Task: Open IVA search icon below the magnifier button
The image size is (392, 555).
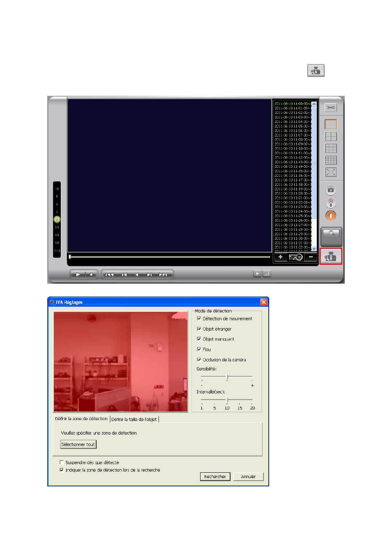Action: click(331, 257)
